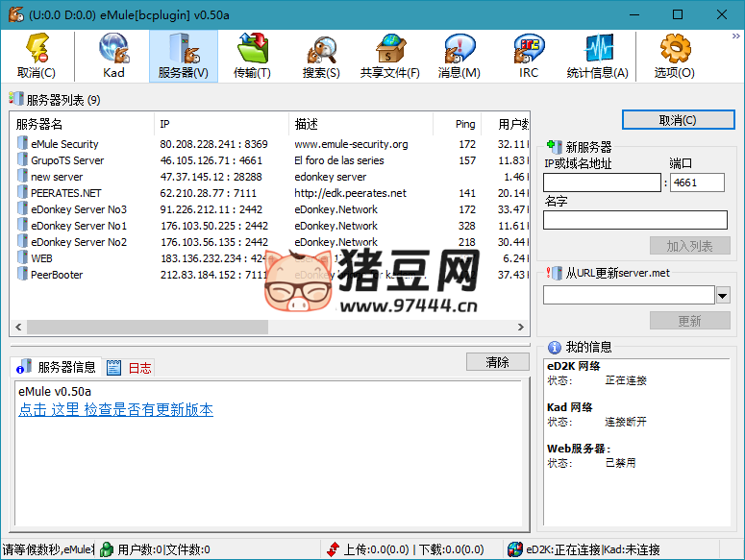Select the http://edk.peerates.net description cell
Image resolution: width=745 pixels, height=560 pixels.
[350, 193]
